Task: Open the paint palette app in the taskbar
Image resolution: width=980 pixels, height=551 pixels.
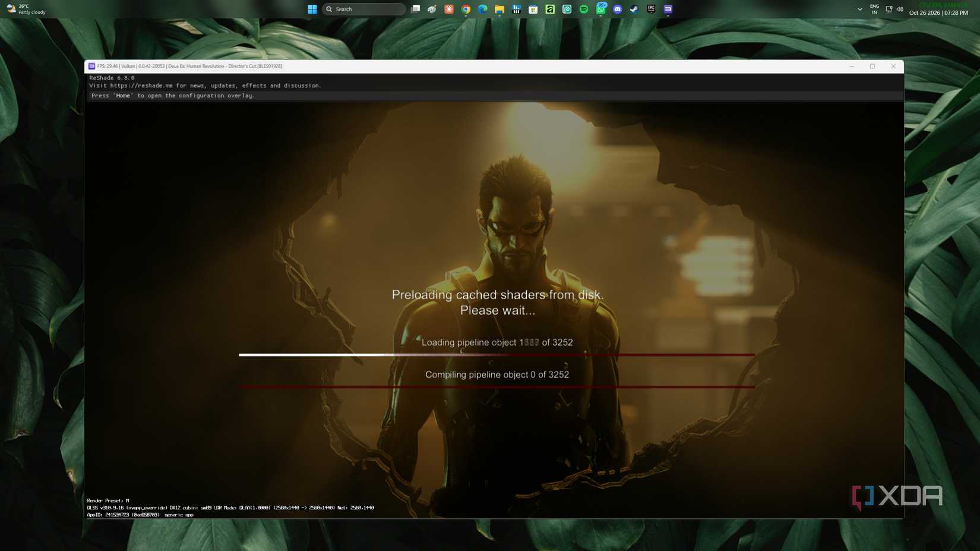Action: point(432,9)
